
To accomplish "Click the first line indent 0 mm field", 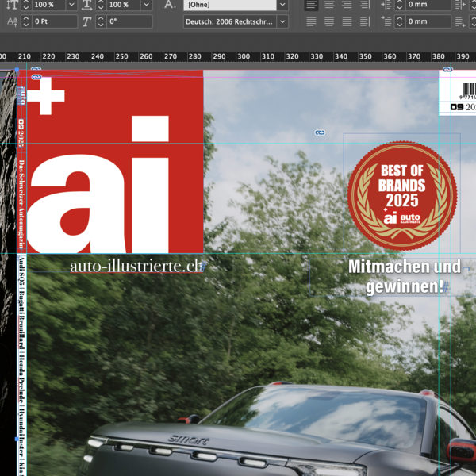I will (x=428, y=21).
